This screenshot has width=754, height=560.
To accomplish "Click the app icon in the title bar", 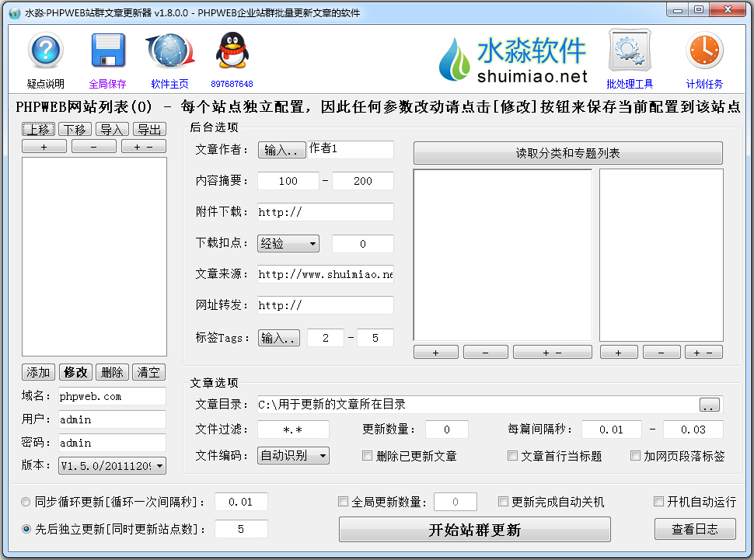I will (x=14, y=11).
